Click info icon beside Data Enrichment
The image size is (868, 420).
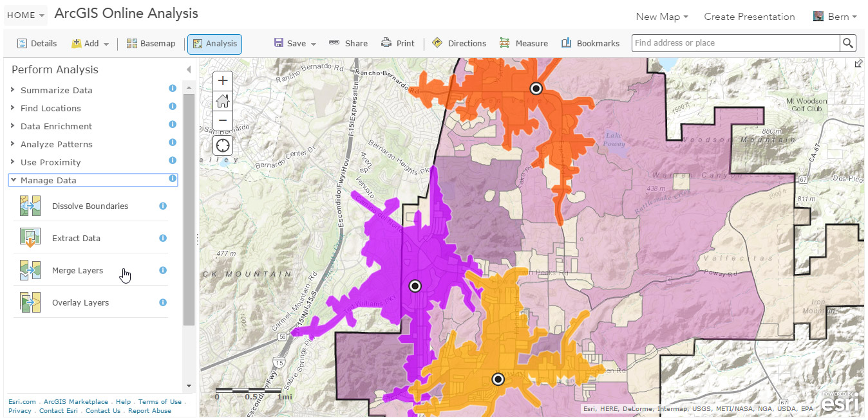click(x=173, y=125)
